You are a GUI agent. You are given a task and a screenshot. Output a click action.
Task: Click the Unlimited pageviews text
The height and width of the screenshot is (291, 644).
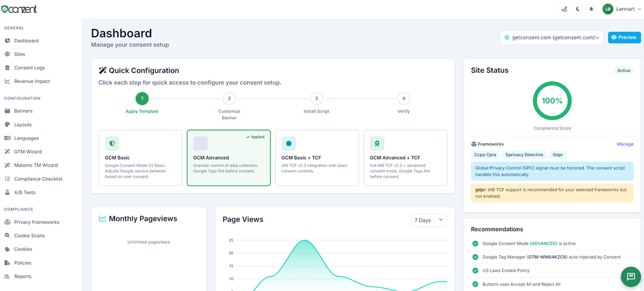click(148, 242)
